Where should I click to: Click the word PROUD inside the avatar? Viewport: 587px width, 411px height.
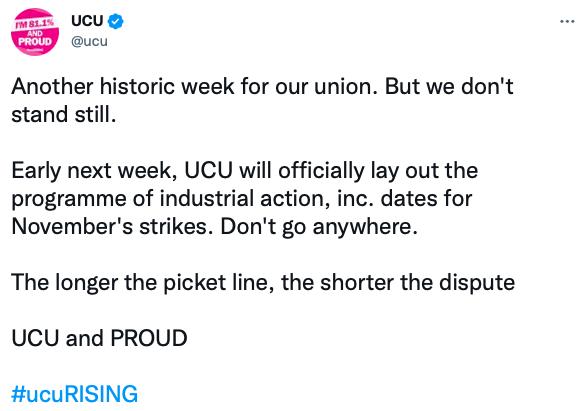coord(35,42)
